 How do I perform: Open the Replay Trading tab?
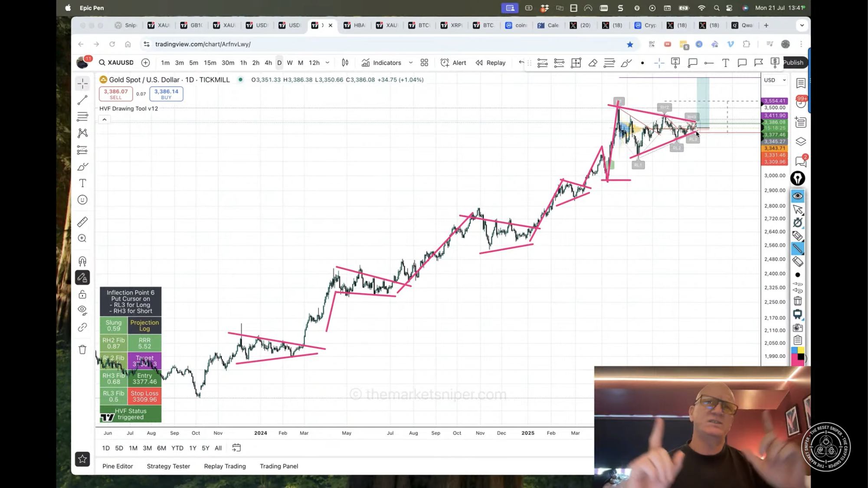[225, 466]
